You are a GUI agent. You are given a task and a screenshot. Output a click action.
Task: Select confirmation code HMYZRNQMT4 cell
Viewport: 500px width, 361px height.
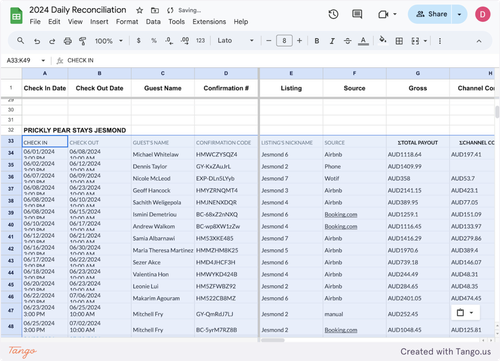click(226, 190)
